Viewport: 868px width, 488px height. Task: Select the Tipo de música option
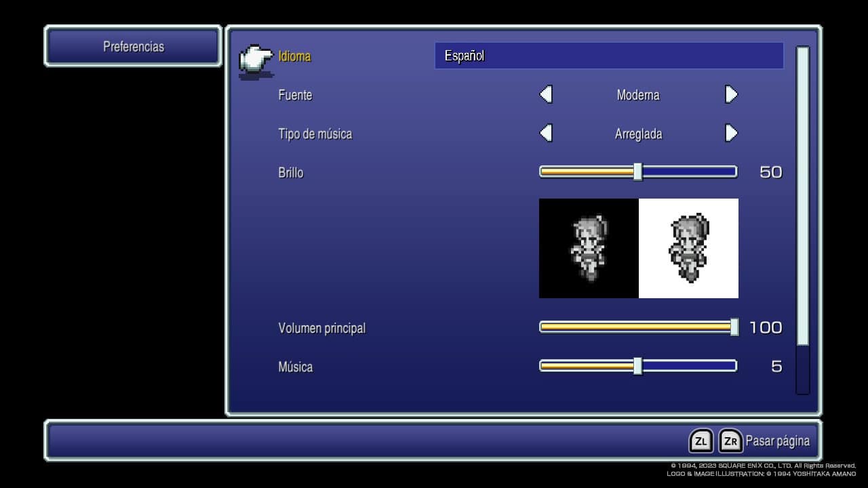[315, 134]
